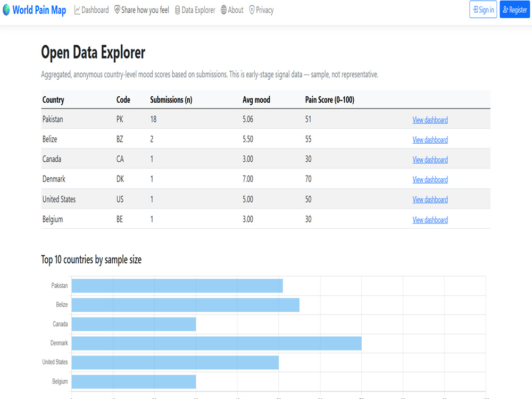
Task: Click Denmark's pain score of 70
Action: [308, 179]
